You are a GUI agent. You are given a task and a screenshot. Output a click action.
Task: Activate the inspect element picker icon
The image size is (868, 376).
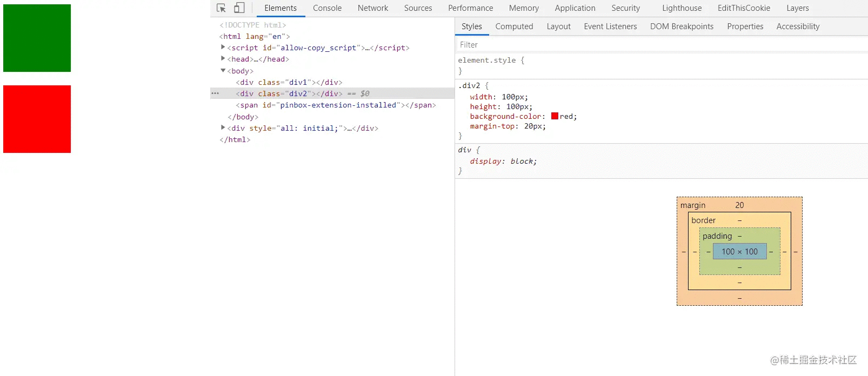[x=221, y=8]
